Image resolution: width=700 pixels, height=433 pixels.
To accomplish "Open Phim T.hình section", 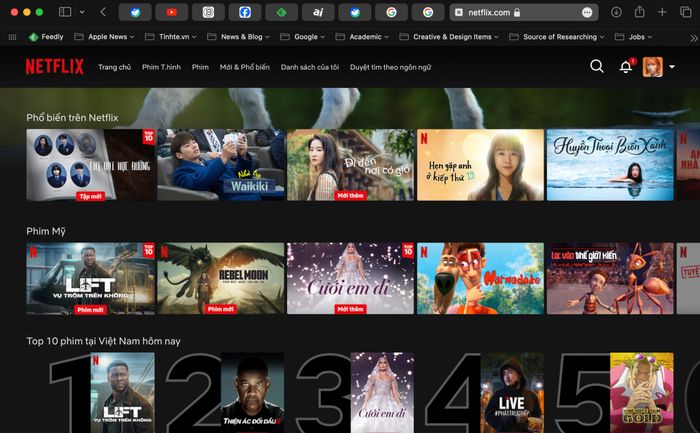I will click(x=161, y=67).
